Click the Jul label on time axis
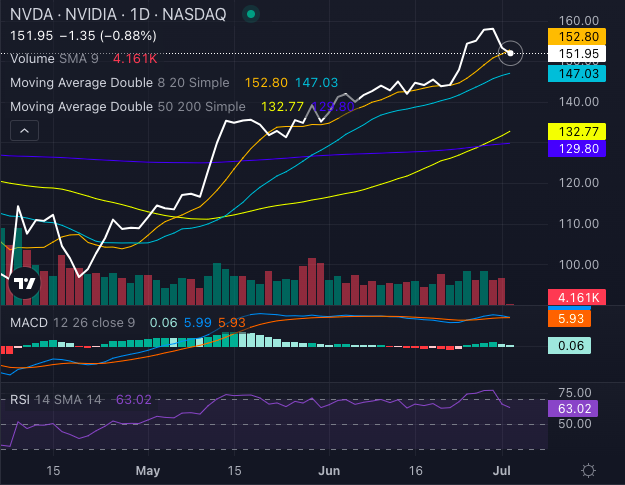This screenshot has width=625, height=485. point(501,471)
